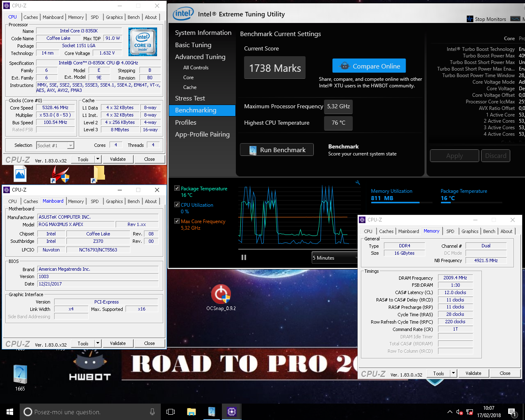Open System Information in the XTU sidebar
525x420 pixels.
coord(203,33)
